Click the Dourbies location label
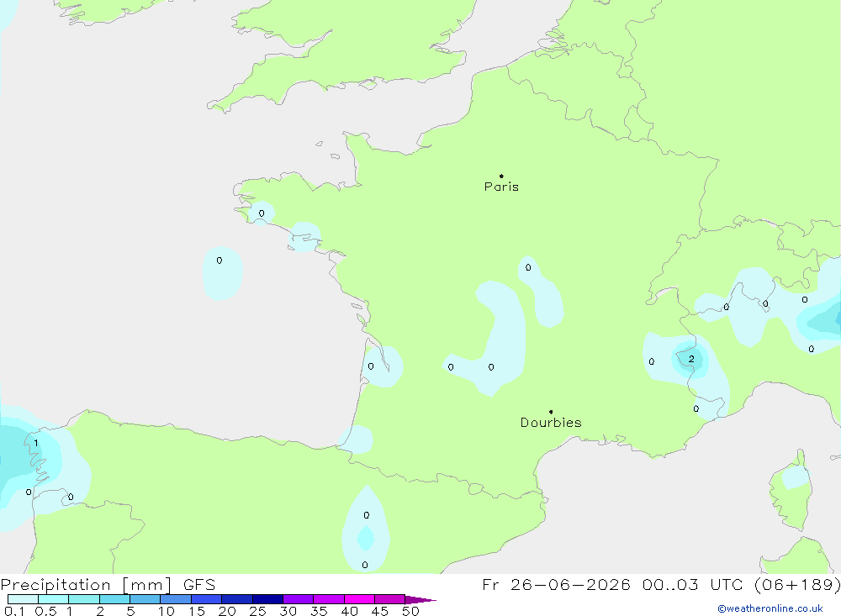841x616 pixels. (x=551, y=423)
